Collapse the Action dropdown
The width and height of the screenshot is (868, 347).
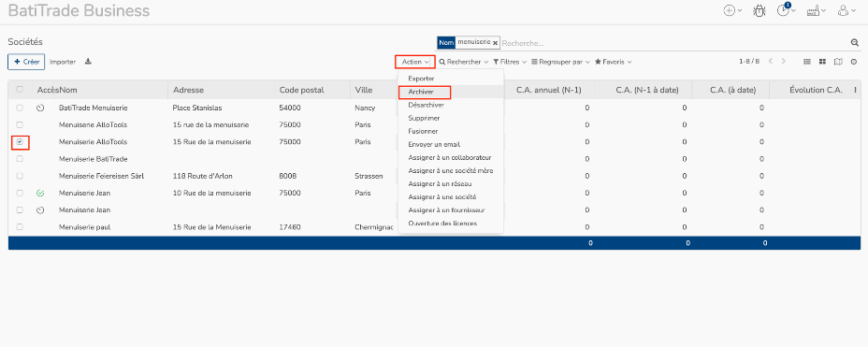(x=415, y=62)
